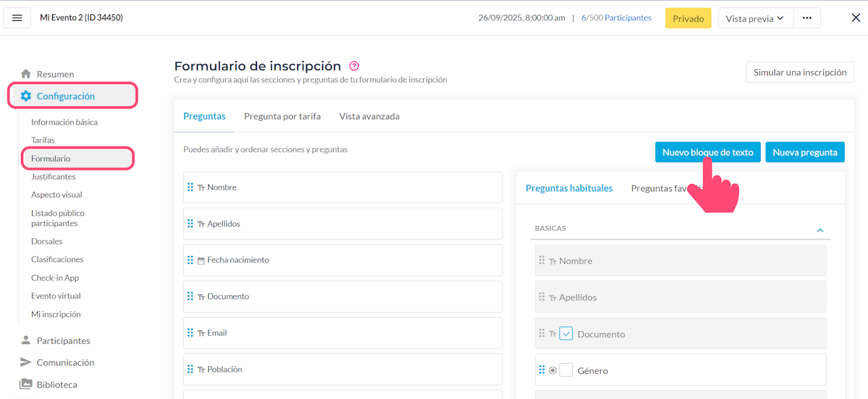Open Clasificaciones in the sidebar
The height and width of the screenshot is (399, 868).
click(58, 259)
